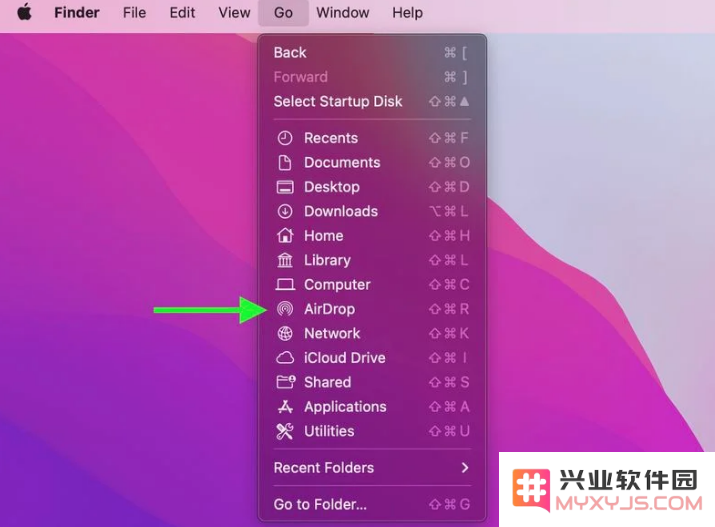This screenshot has width=715, height=527.
Task: Select Library entry text
Action: pyautogui.click(x=327, y=260)
